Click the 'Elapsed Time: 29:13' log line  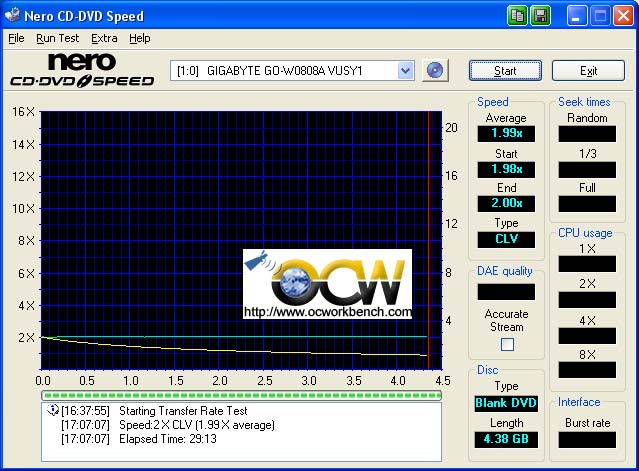tap(168, 439)
